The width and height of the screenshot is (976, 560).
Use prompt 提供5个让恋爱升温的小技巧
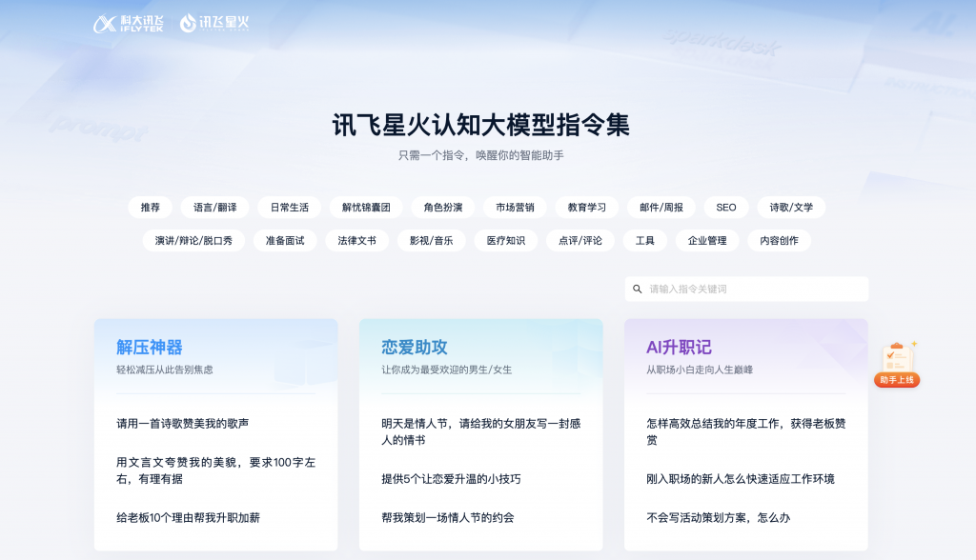coord(451,479)
